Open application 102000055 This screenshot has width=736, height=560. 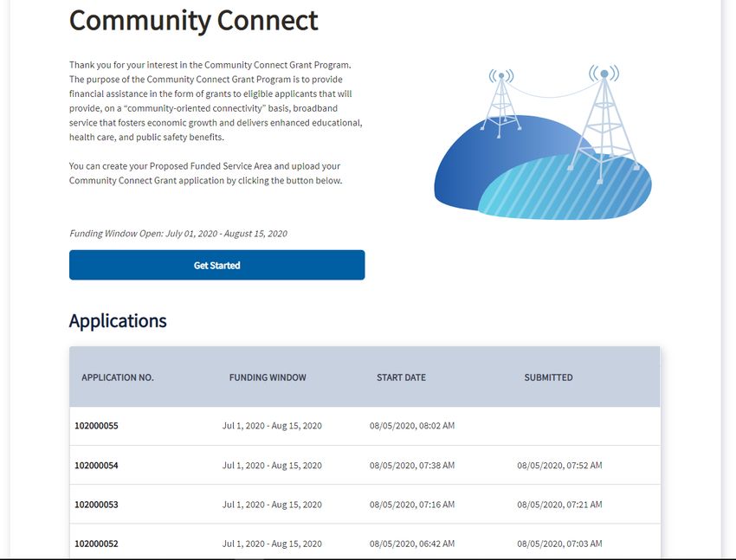point(96,426)
